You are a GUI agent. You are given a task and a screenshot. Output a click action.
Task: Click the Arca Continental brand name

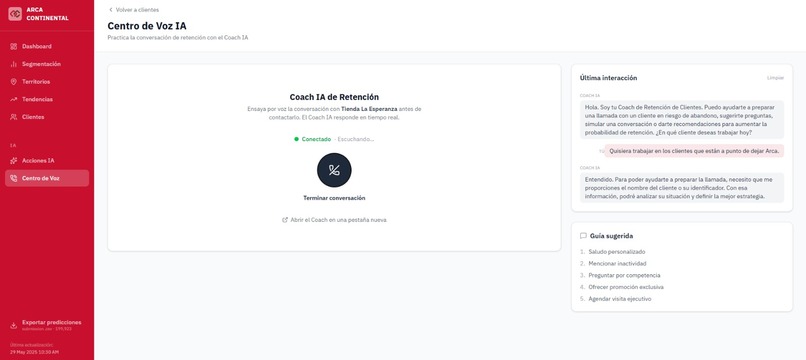(47, 14)
